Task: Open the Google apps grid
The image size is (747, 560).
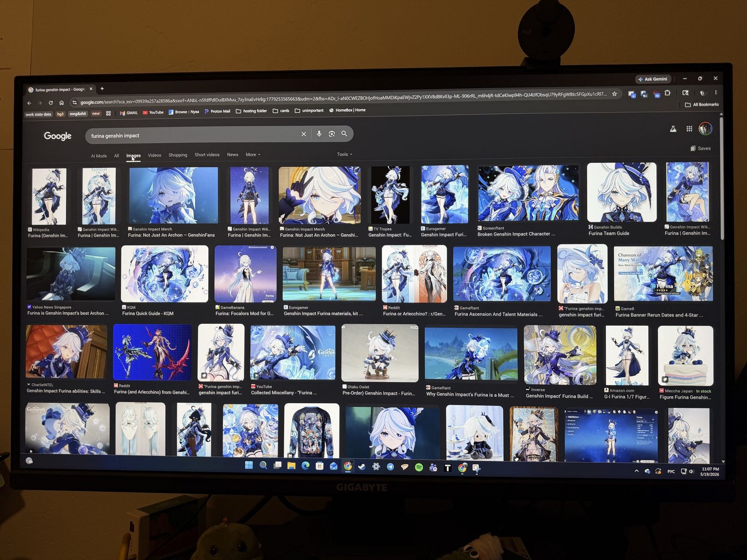Action: 689,129
